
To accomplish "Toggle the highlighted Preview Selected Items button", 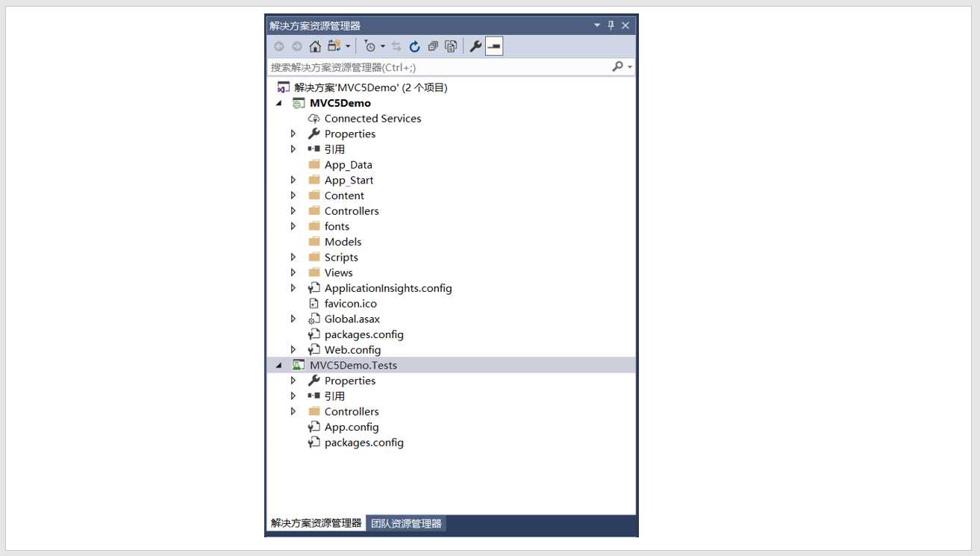I will pyautogui.click(x=494, y=46).
